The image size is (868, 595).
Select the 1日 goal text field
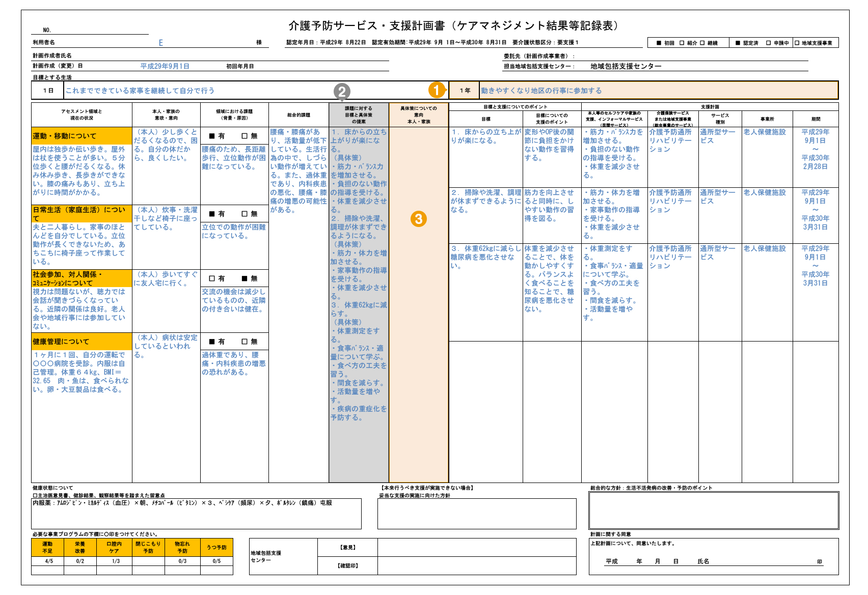coord(256,91)
